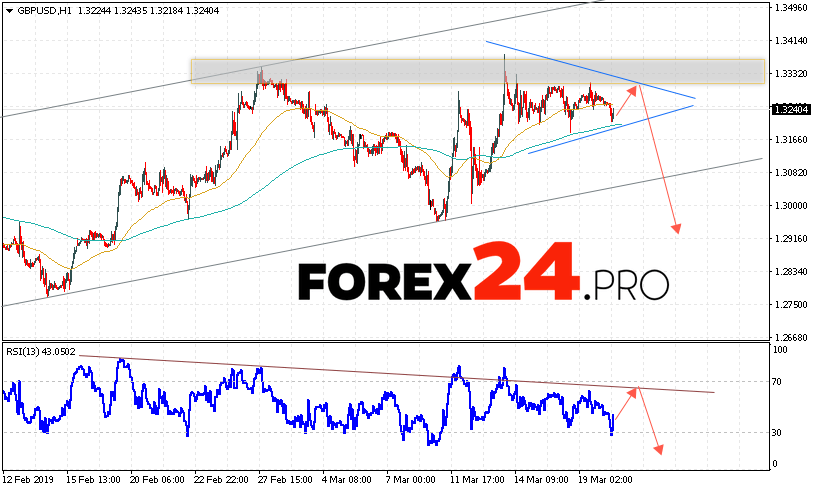Click the 11 Mar 17:00 time label

click(x=477, y=480)
